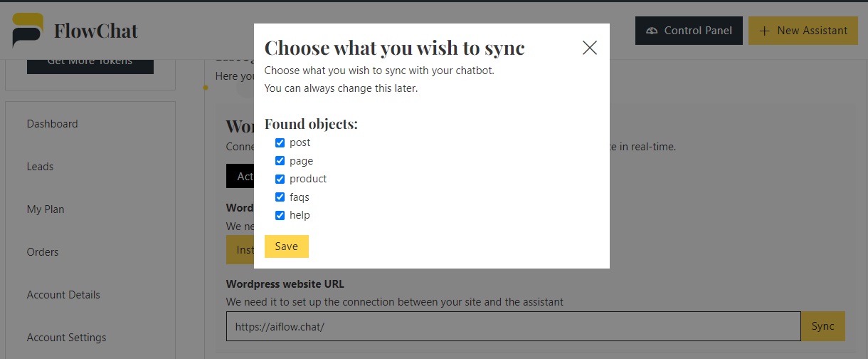Click the plus icon on New Assistant
The image size is (868, 359).
coord(765,31)
